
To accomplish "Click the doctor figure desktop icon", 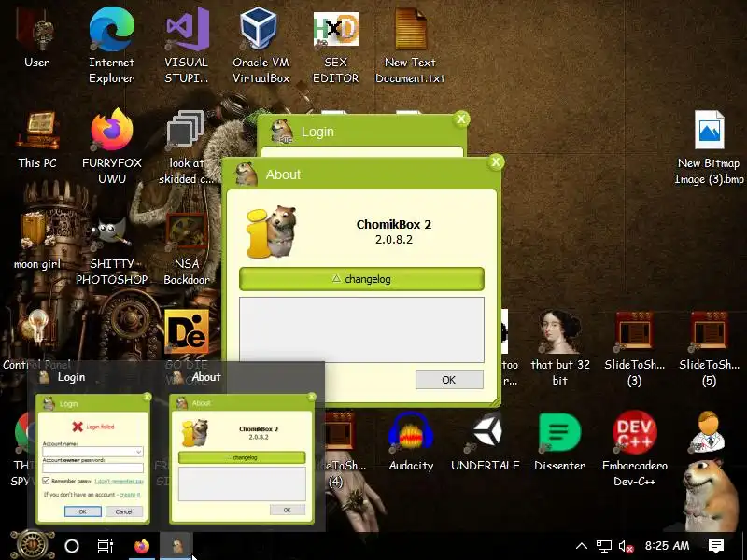I will (x=708, y=432).
